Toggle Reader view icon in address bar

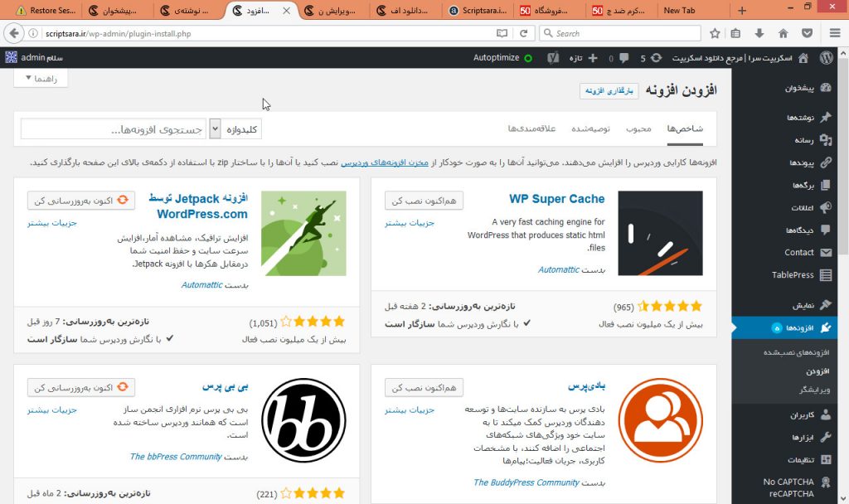click(502, 33)
